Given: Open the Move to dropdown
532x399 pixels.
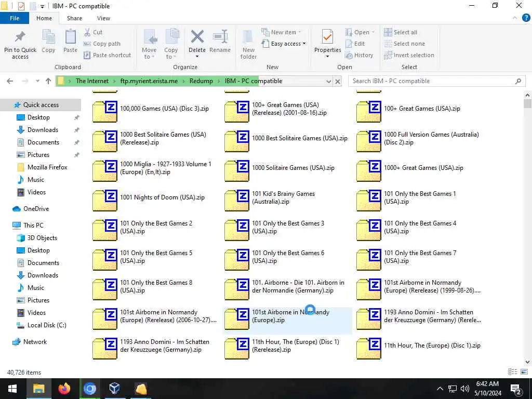Looking at the screenshot, I should coord(149,44).
